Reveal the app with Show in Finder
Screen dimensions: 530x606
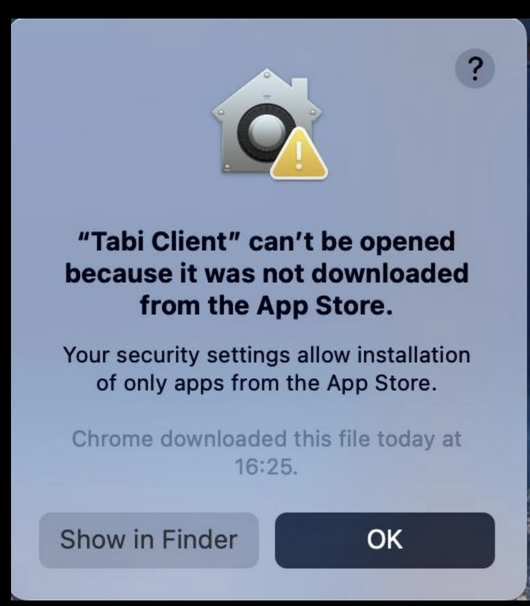click(x=149, y=540)
